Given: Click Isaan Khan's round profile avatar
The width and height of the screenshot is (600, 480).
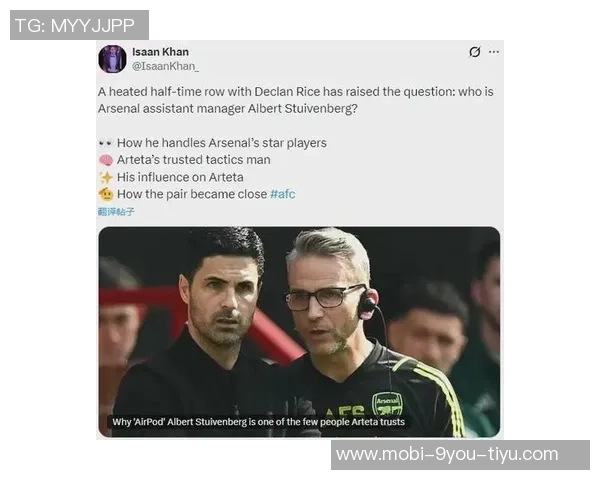Looking at the screenshot, I should click(x=112, y=59).
